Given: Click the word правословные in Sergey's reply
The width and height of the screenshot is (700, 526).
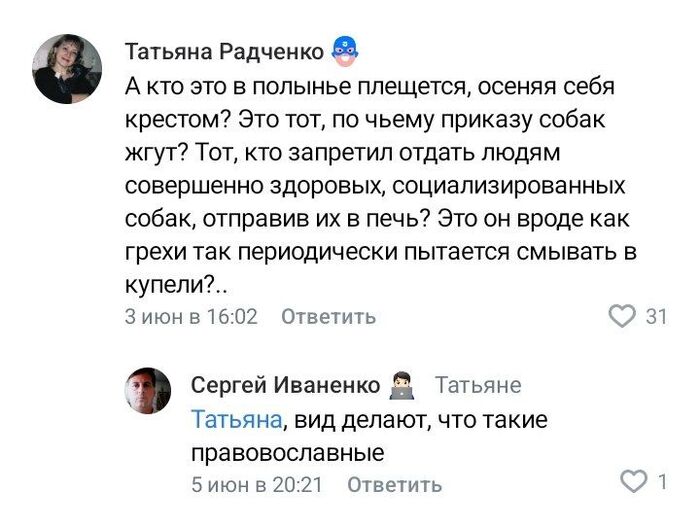Looking at the screenshot, I should pos(288,453).
